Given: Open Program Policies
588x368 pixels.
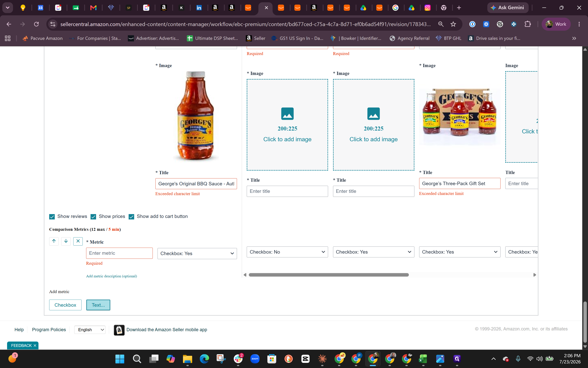Looking at the screenshot, I should click(49, 329).
